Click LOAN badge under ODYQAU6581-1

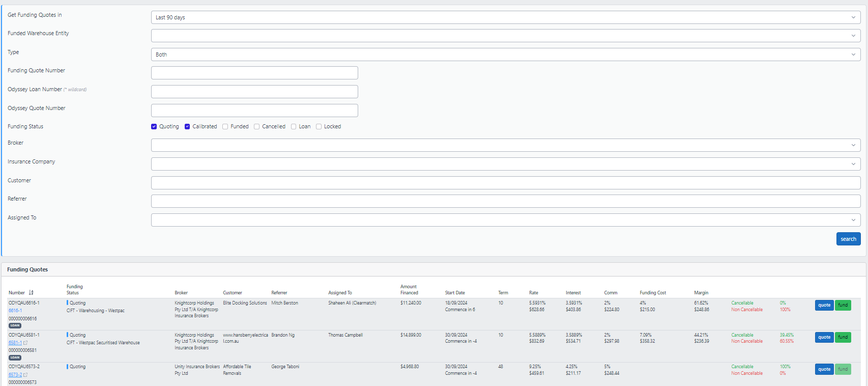[x=15, y=357]
